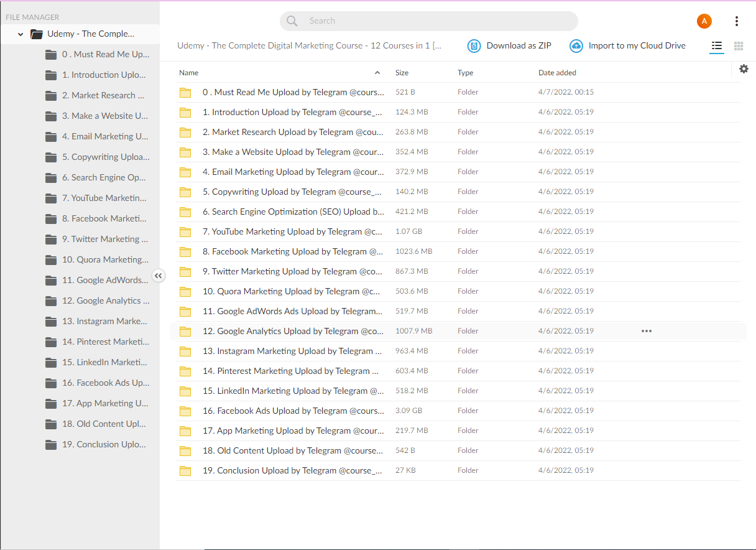Select '12. Google Analytics' in sidebar
The image size is (756, 550).
tap(106, 301)
